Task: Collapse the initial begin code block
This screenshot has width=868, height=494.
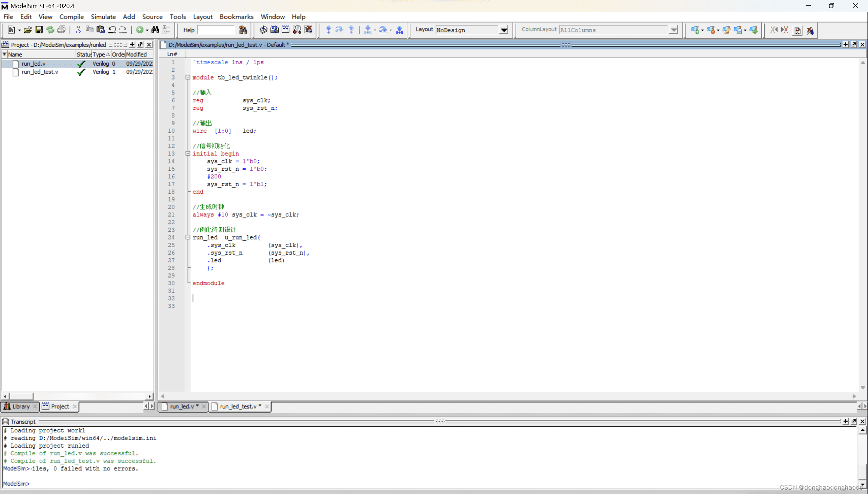Action: pyautogui.click(x=188, y=153)
